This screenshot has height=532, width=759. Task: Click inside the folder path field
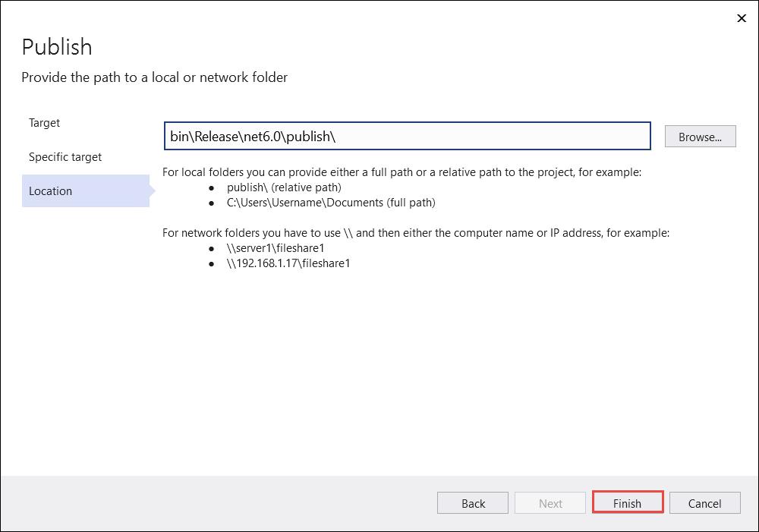(408, 136)
